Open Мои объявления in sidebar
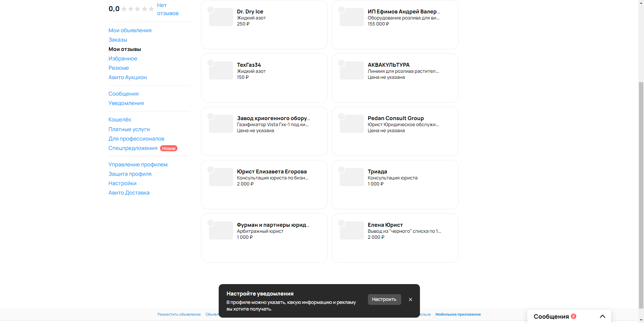The height and width of the screenshot is (323, 644). pos(130,31)
